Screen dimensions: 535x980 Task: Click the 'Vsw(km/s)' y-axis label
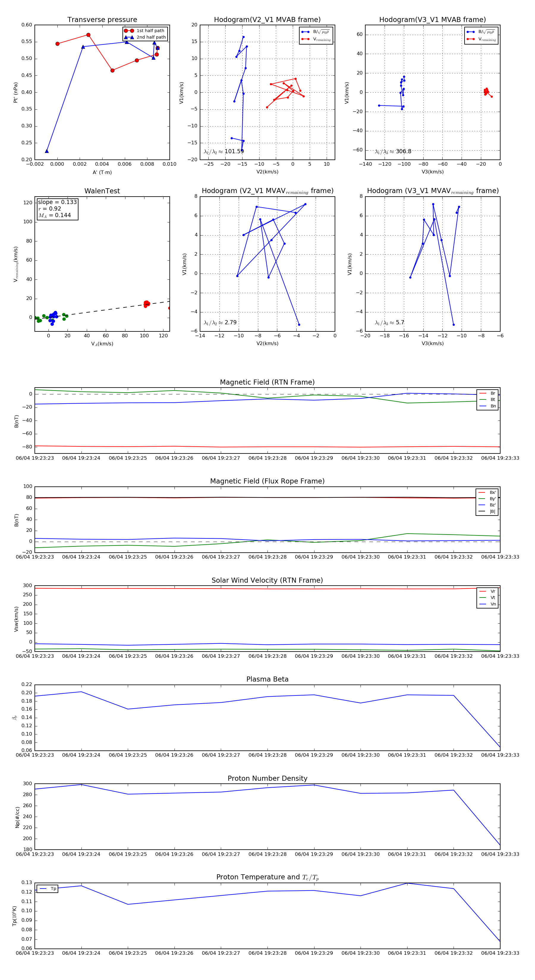coord(16,619)
